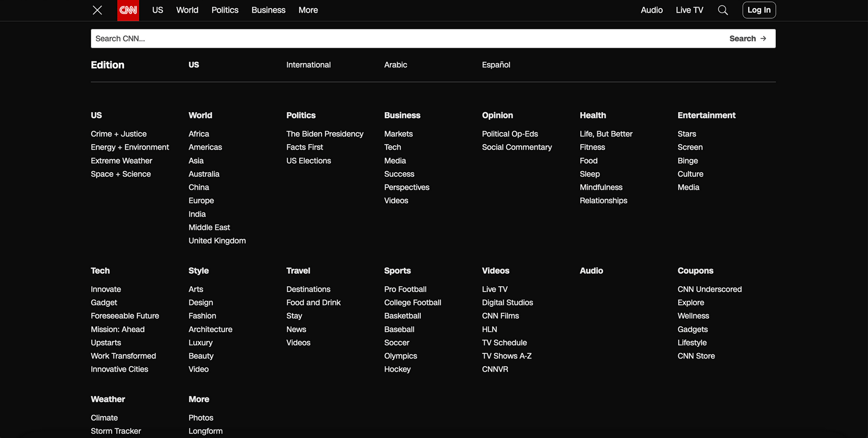Open Perspectives under Business
This screenshot has width=868, height=438.
[x=406, y=187]
